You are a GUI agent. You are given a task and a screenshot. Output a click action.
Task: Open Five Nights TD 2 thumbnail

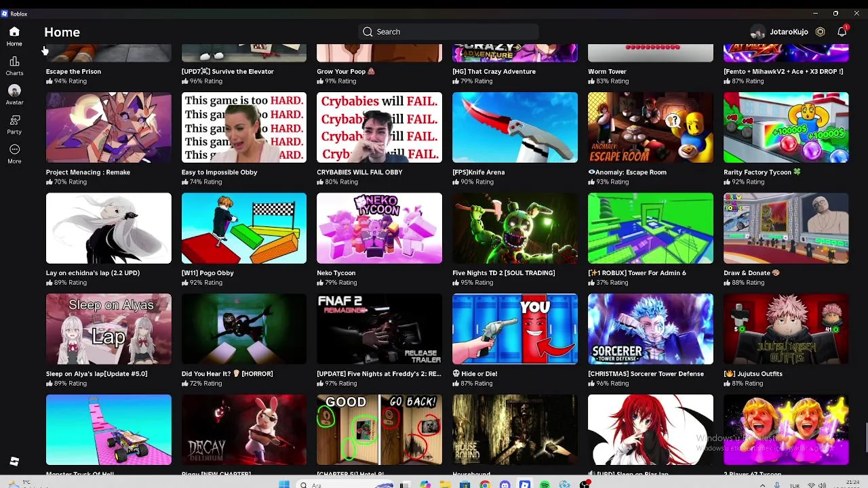tap(515, 228)
